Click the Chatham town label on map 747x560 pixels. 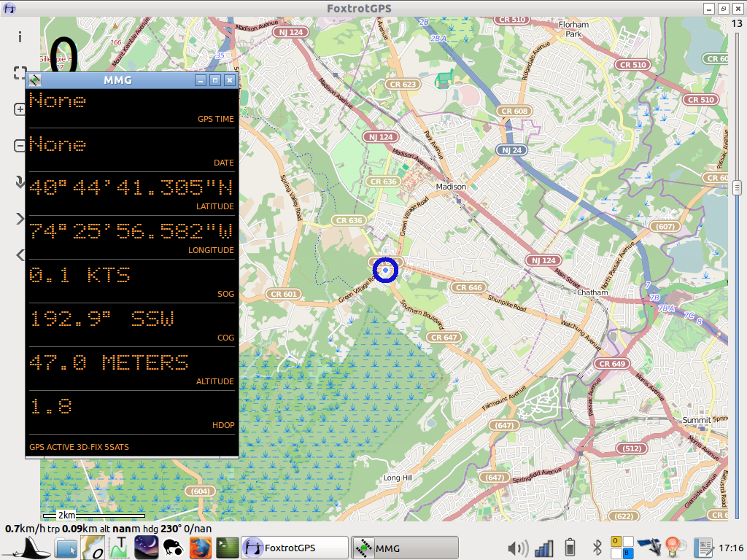pyautogui.click(x=592, y=292)
